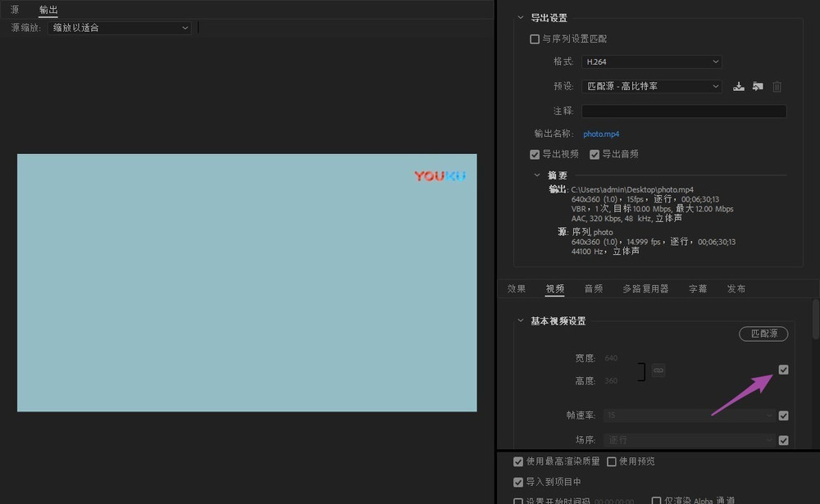Image resolution: width=820 pixels, height=504 pixels.
Task: Open the 源缩放 scaling dropdown
Action: tap(119, 28)
